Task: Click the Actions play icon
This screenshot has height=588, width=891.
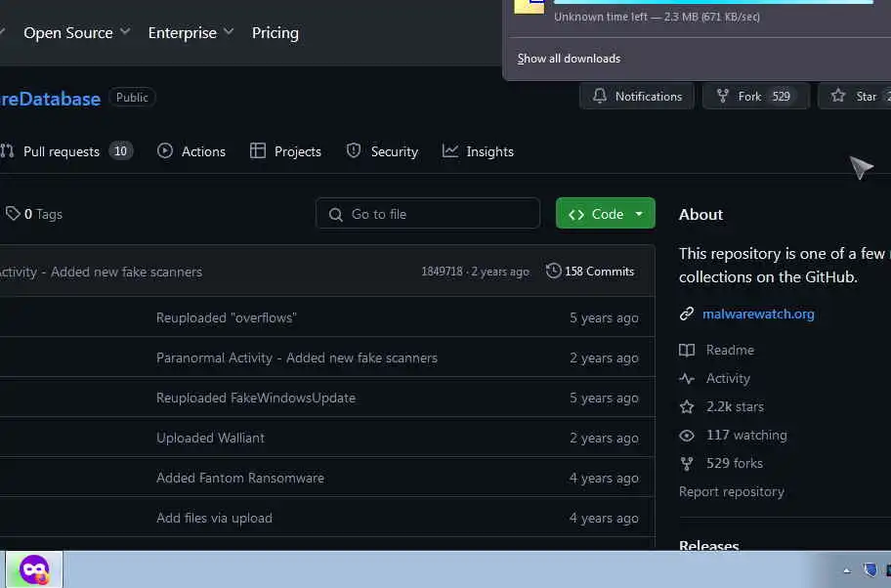Action: tap(165, 150)
